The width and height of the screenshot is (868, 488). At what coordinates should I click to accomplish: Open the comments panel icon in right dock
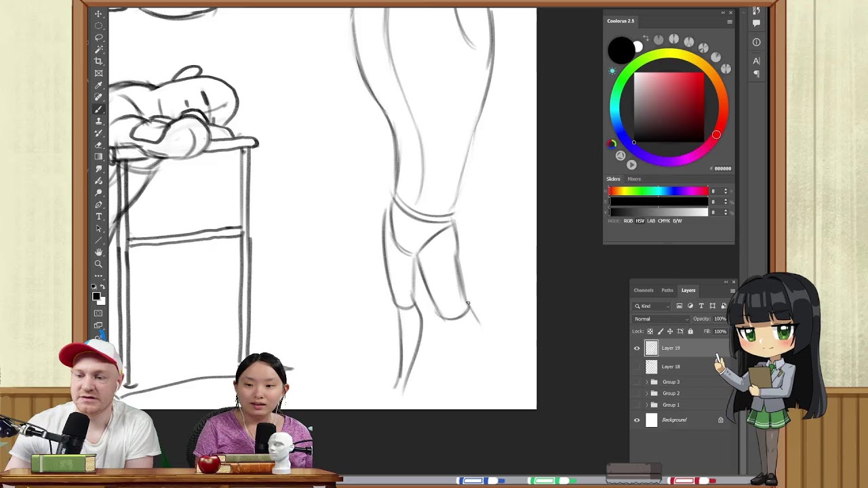point(756,23)
